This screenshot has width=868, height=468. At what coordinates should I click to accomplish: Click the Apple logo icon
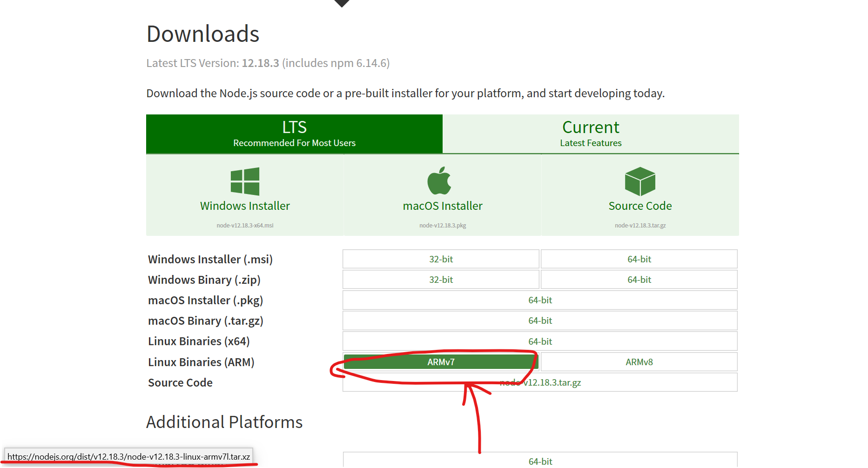click(x=439, y=181)
